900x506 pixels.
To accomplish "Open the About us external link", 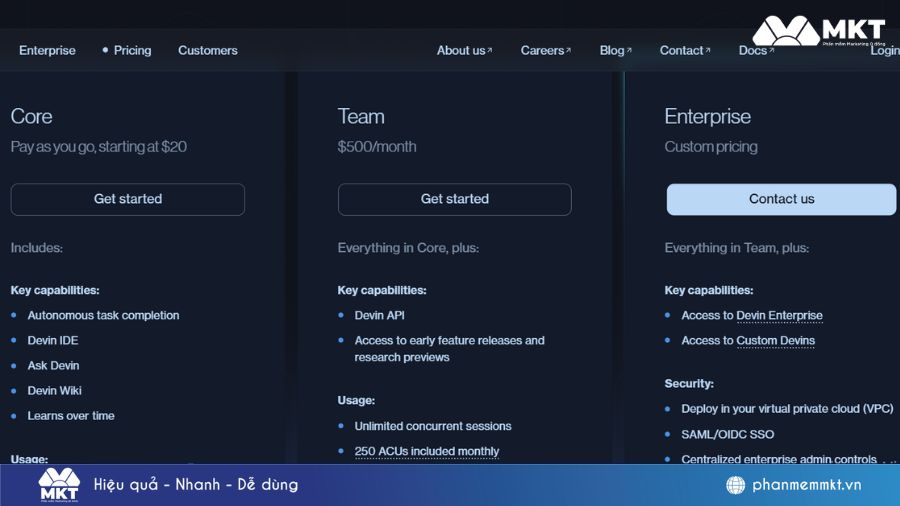I will pos(464,50).
